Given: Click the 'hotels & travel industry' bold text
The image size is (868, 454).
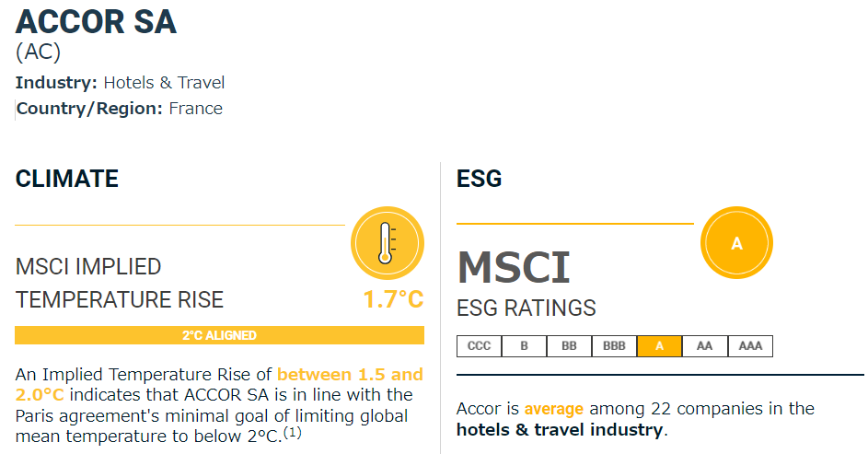Looking at the screenshot, I should [x=560, y=430].
